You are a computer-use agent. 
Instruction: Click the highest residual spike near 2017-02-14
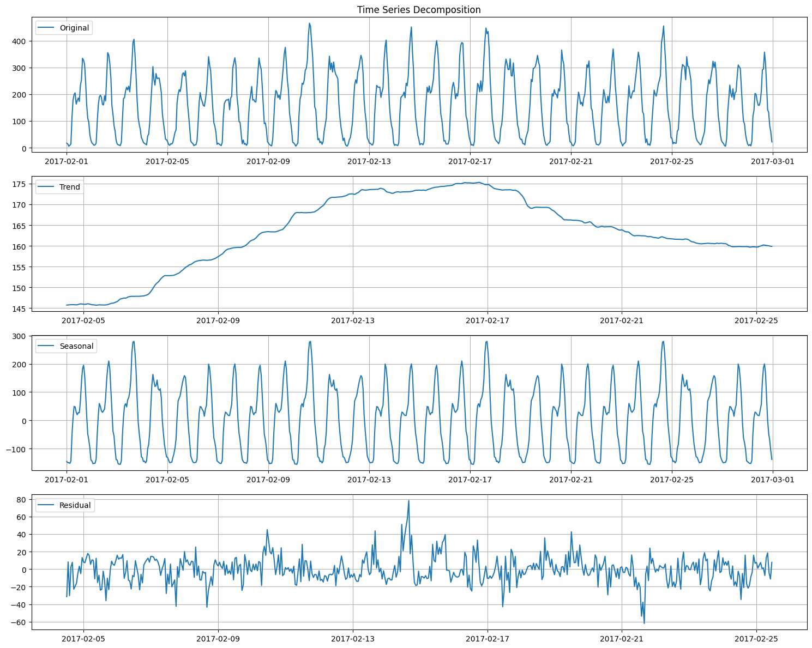(409, 501)
